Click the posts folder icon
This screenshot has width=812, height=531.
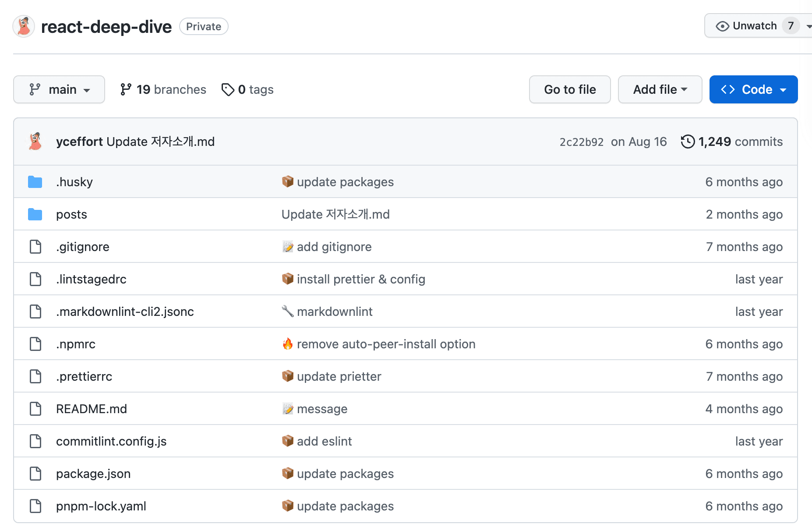[35, 214]
